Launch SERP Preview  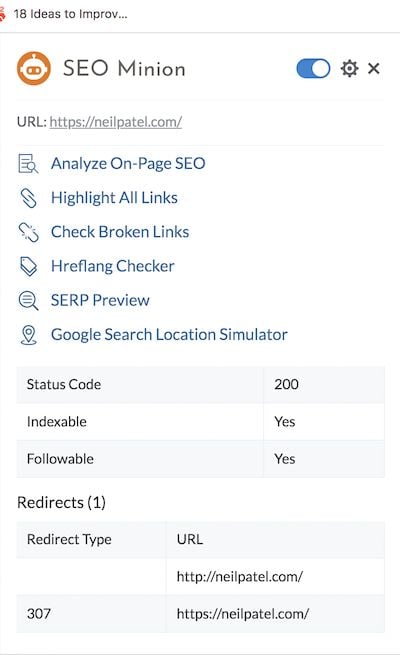tap(100, 300)
